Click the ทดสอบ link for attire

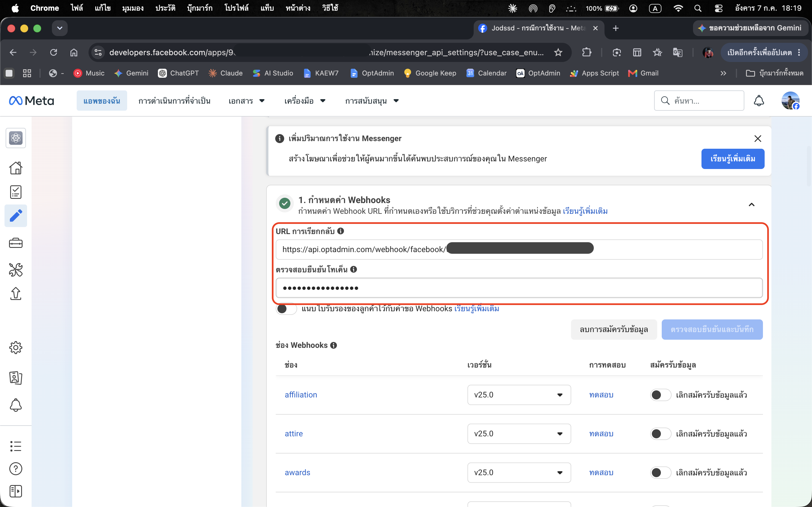(x=601, y=434)
